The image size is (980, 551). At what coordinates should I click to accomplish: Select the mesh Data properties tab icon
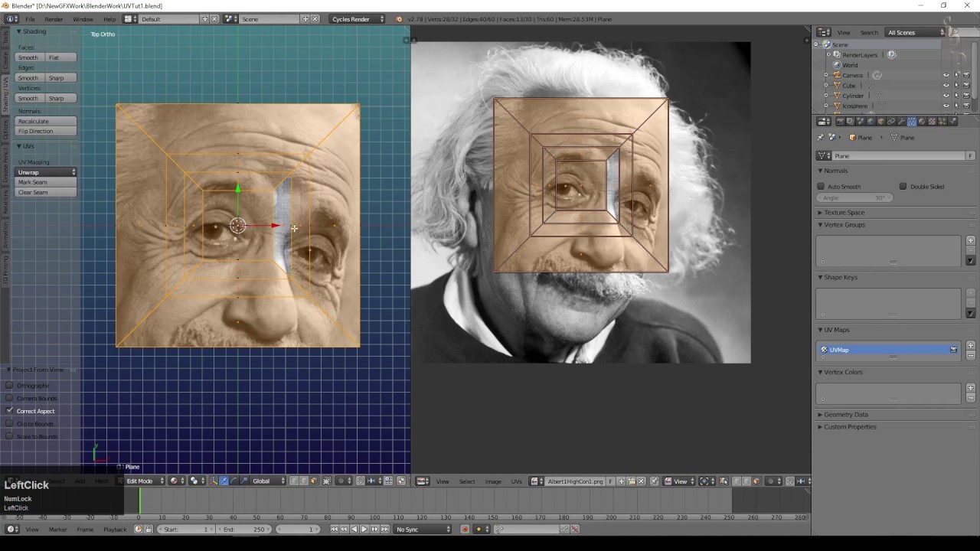(x=911, y=121)
